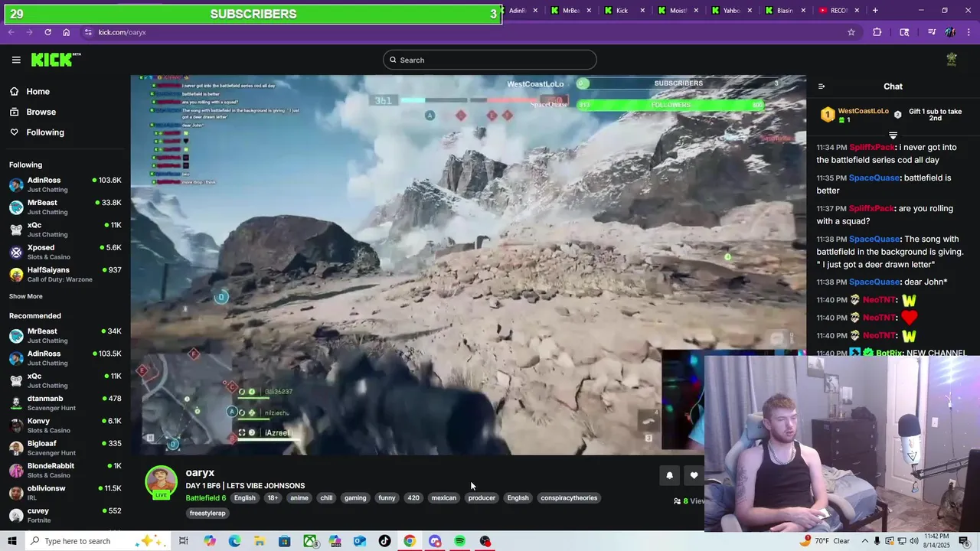The height and width of the screenshot is (551, 980).
Task: Open the profile avatar at top right of Kick
Action: point(952,60)
